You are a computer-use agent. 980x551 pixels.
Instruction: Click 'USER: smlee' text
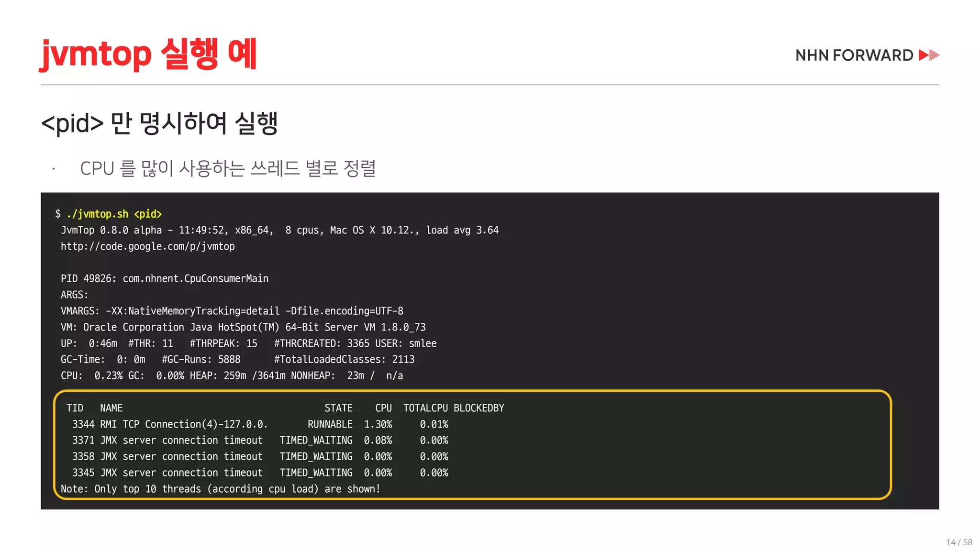click(406, 343)
